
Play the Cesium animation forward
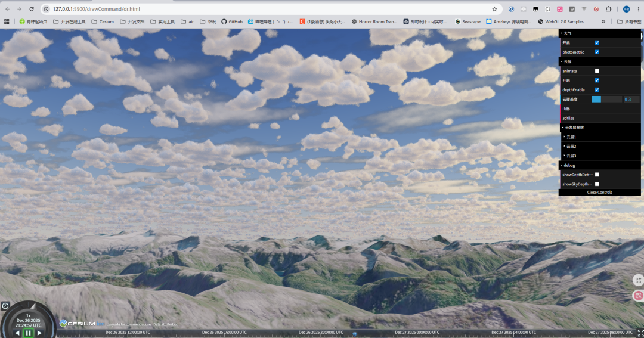click(x=39, y=333)
